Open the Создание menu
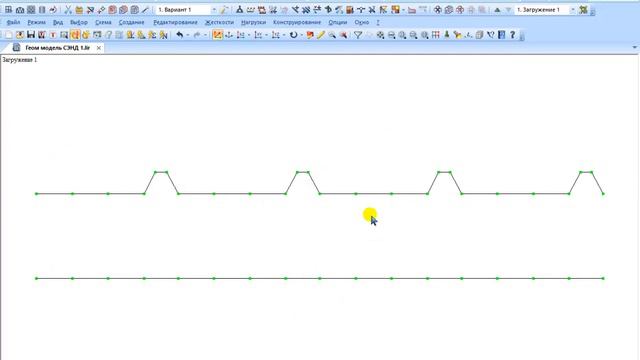 [131, 22]
